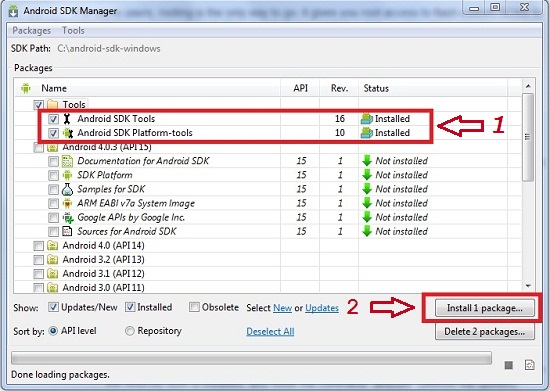This screenshot has height=391, width=550.
Task: Click the Rev. column header
Action: pos(339,88)
